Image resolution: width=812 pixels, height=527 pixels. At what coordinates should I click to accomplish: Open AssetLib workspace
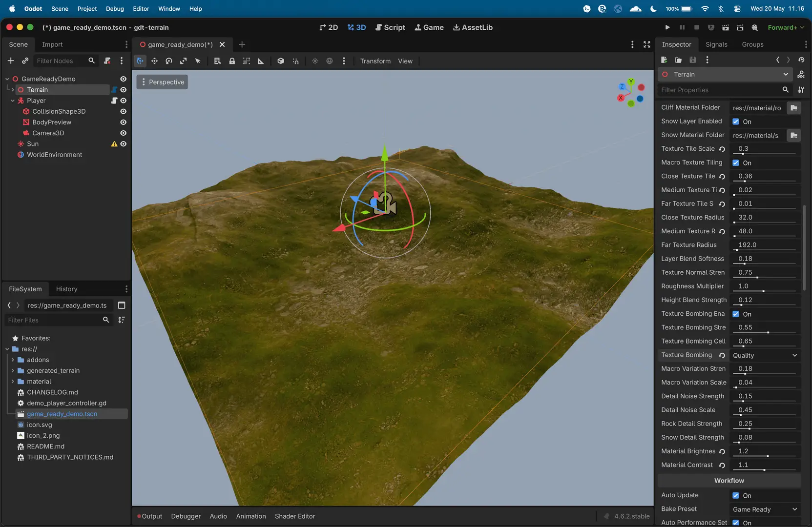[x=473, y=27]
